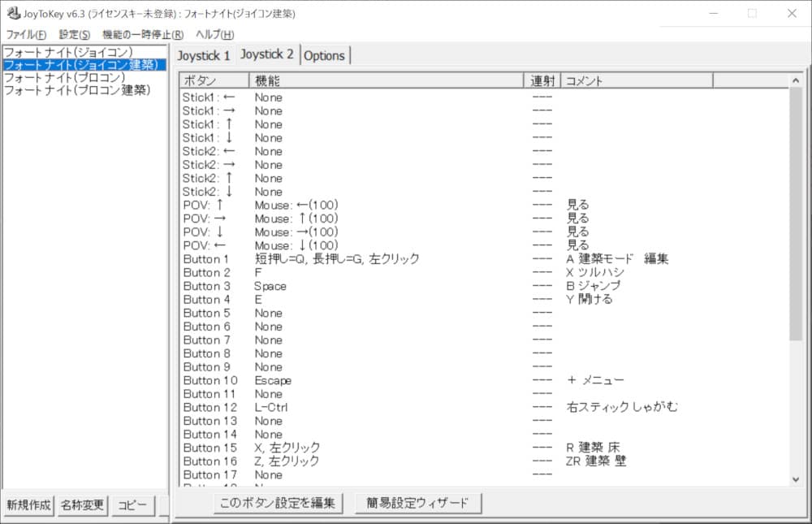This screenshot has width=812, height=524.
Task: Click the このボタン設定を編集 button
Action: (279, 503)
